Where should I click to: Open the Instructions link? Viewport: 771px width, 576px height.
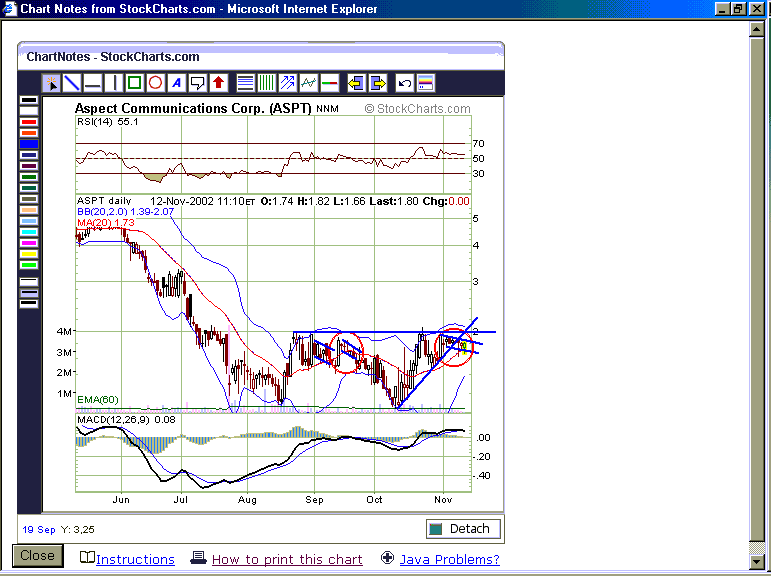pyautogui.click(x=135, y=559)
